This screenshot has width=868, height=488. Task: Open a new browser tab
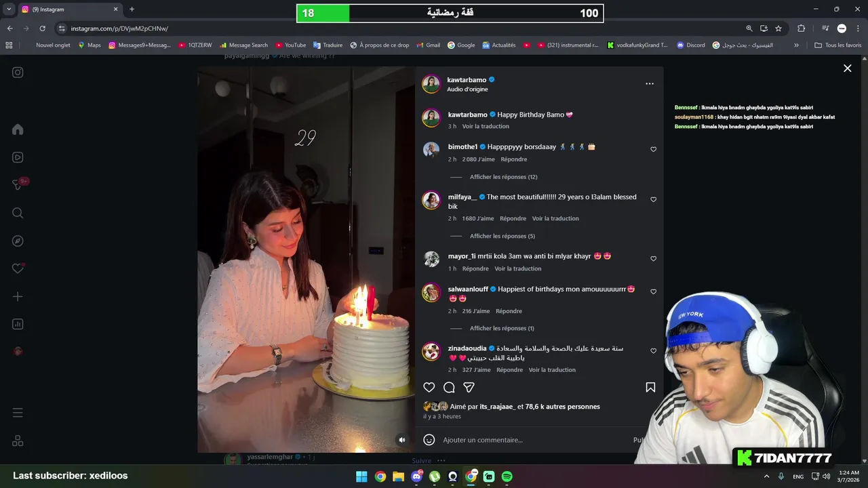[x=132, y=9]
